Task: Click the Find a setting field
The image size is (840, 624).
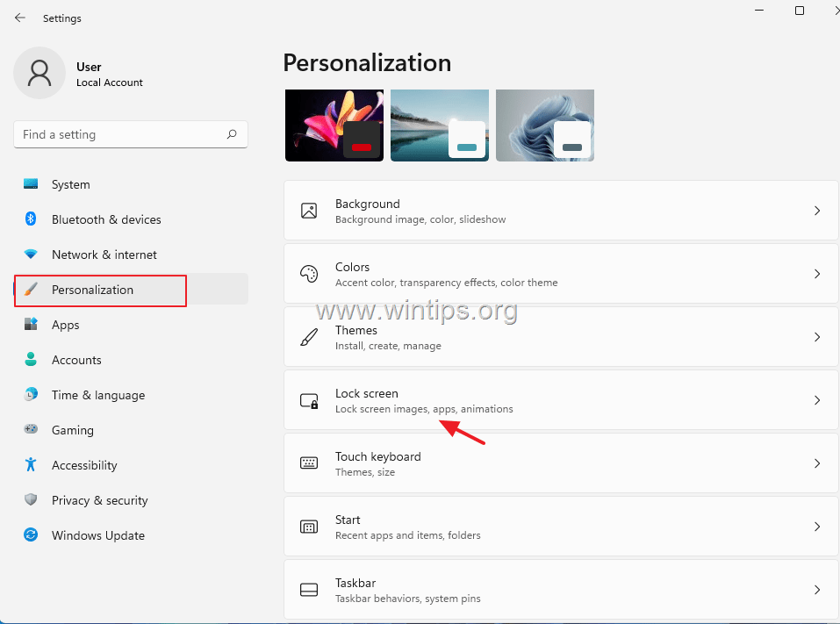Action: [x=131, y=134]
